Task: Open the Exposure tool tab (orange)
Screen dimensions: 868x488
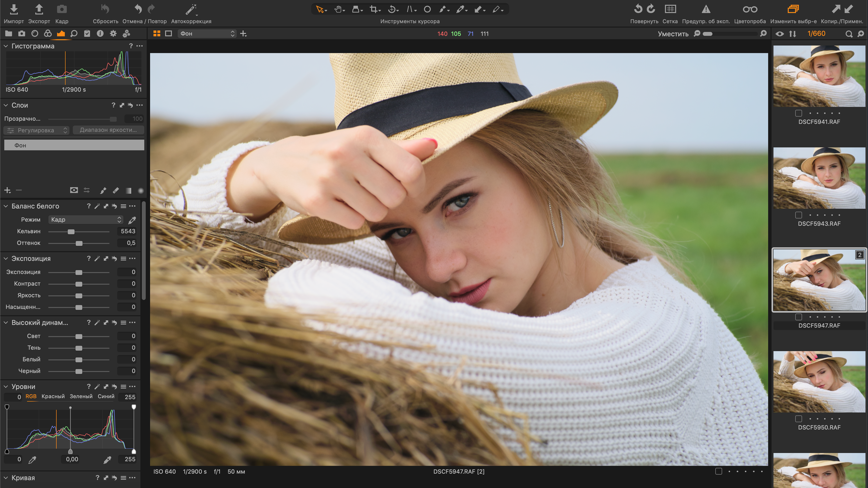Action: (x=61, y=34)
